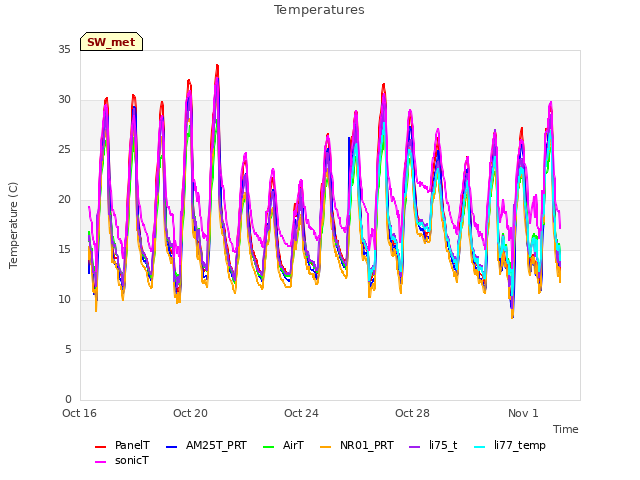Select the AM25T_PRT legend label

tap(216, 445)
